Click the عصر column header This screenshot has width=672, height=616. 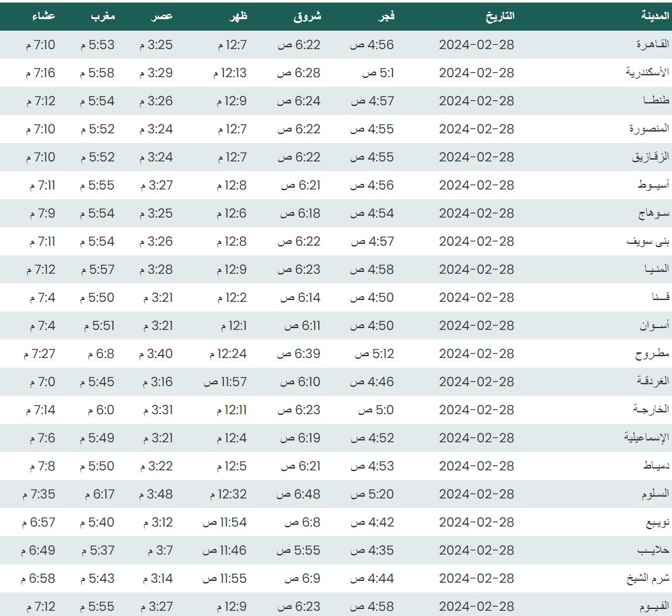(x=162, y=17)
